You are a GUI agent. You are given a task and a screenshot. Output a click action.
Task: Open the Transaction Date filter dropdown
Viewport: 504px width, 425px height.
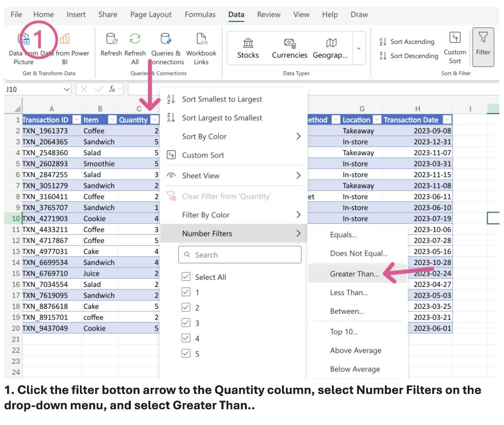[x=447, y=120]
